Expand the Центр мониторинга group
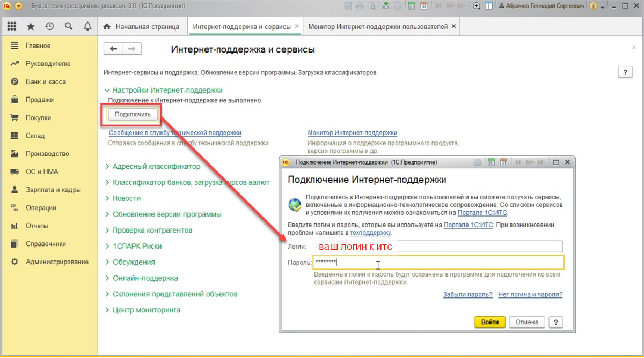644x358 pixels. tap(142, 310)
